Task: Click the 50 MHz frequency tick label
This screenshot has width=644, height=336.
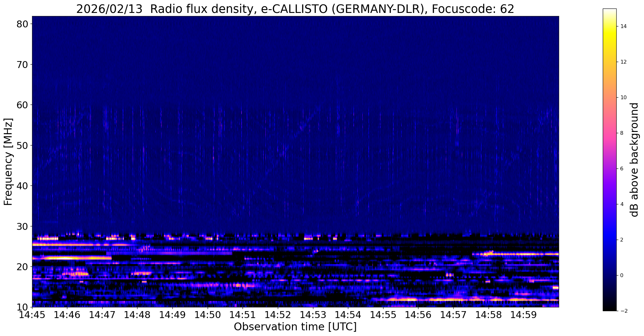Action: [x=22, y=145]
